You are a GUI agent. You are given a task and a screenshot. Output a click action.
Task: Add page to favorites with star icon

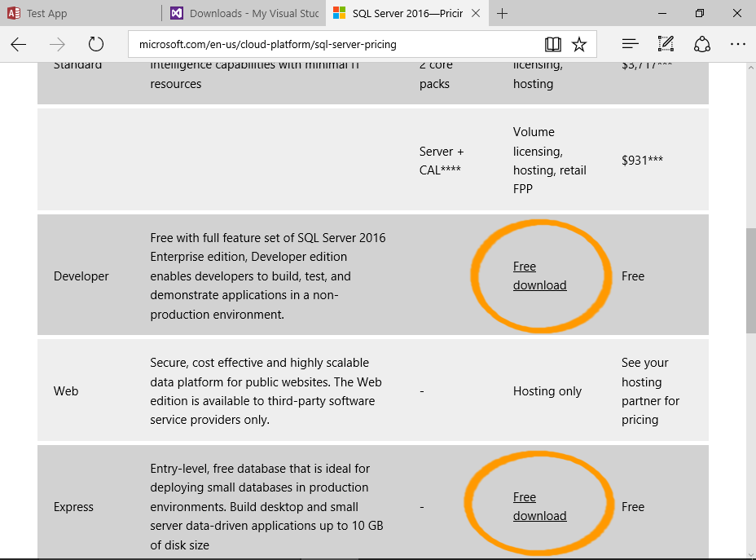click(579, 44)
